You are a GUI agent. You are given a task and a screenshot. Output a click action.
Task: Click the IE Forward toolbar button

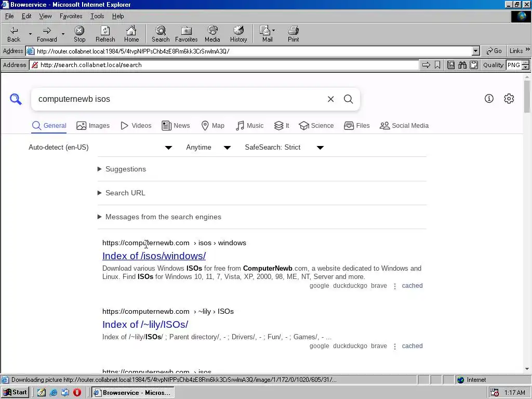[47, 34]
